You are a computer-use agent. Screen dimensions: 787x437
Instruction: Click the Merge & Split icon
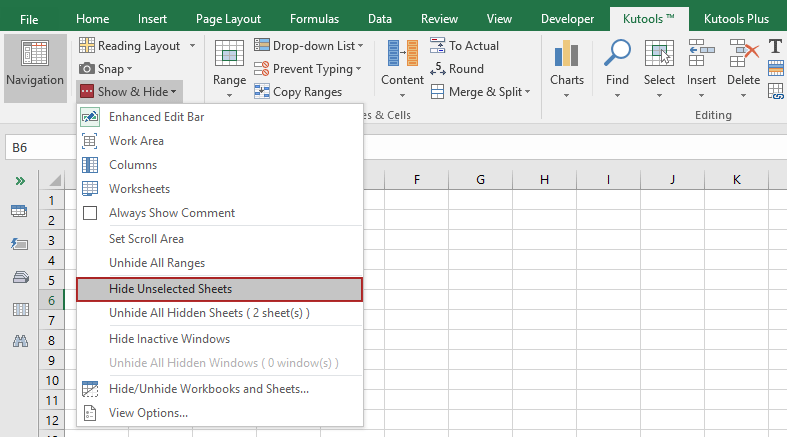click(x=438, y=91)
